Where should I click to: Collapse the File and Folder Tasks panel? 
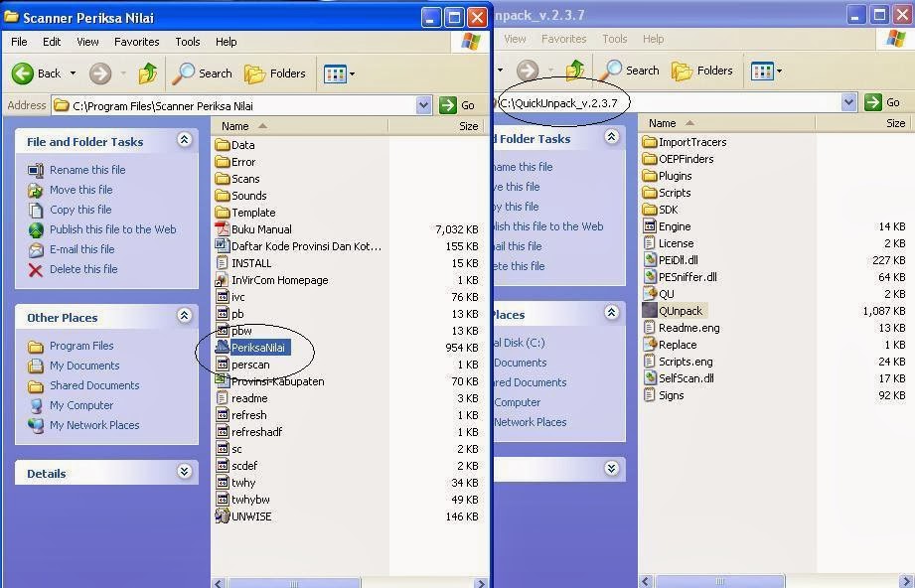click(x=185, y=141)
